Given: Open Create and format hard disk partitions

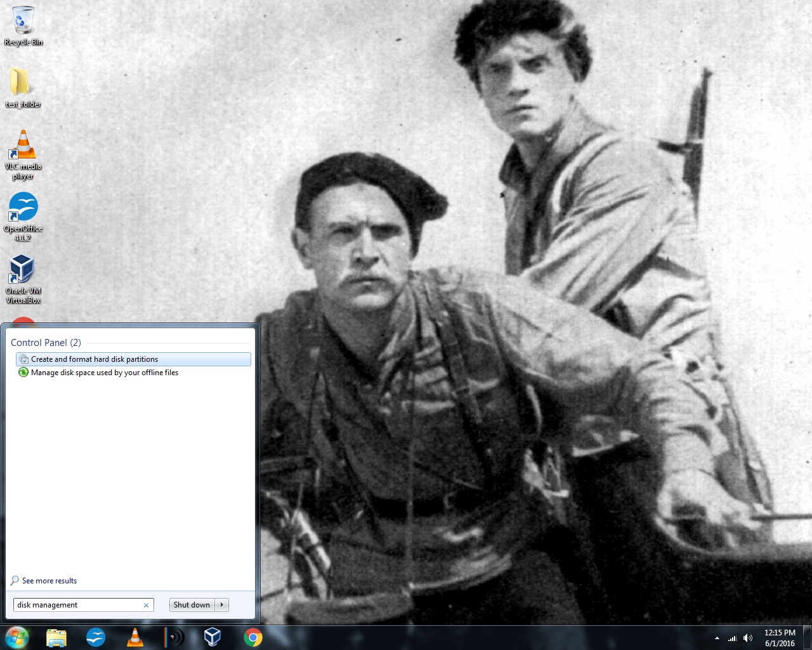Looking at the screenshot, I should coord(133,359).
